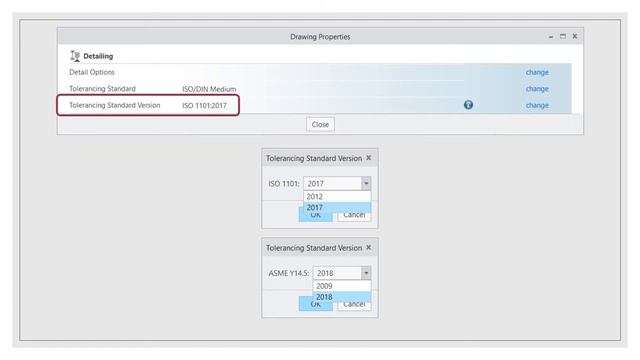
Task: Click the Detailing section heading text
Action: click(98, 56)
